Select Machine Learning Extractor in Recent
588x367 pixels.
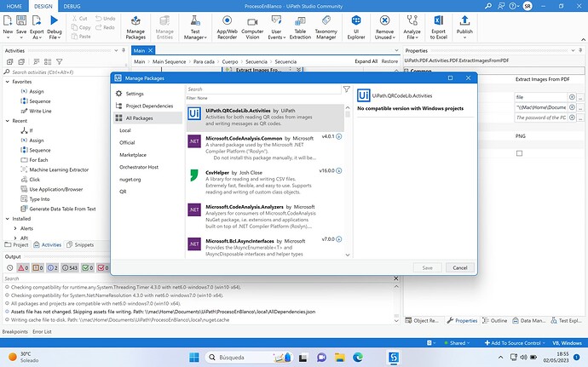click(x=59, y=169)
